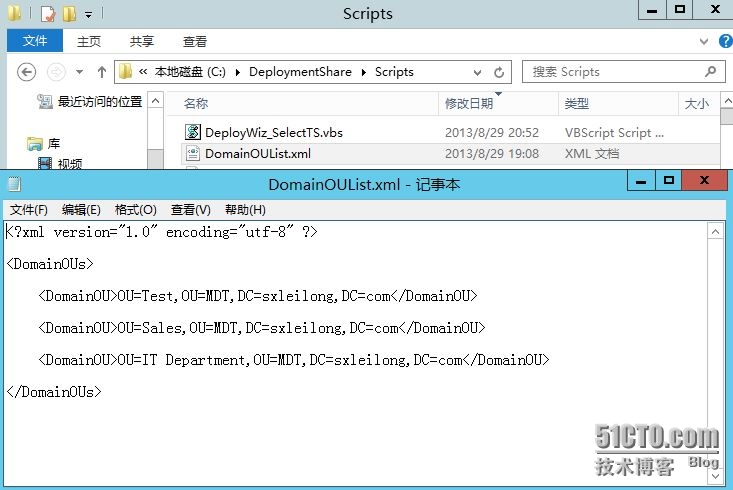Open Notepad 查看(V) menu
Screen dimensions: 733x490
pyautogui.click(x=191, y=209)
